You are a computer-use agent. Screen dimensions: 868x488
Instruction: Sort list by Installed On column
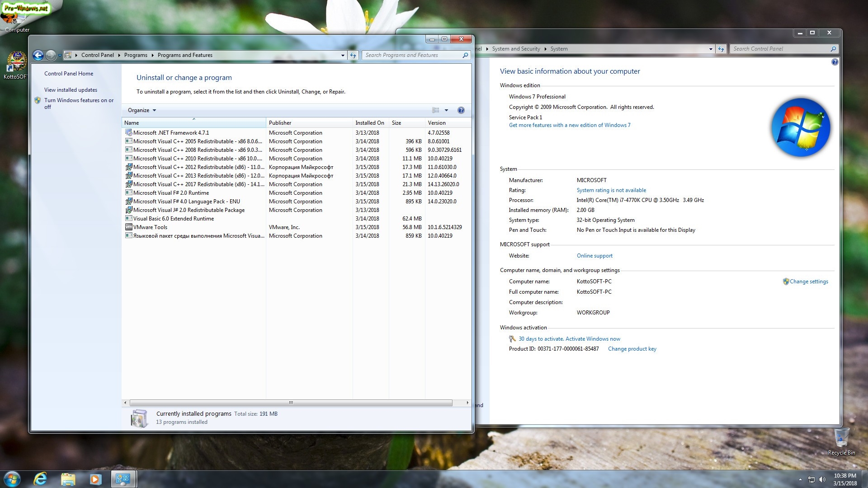tap(369, 123)
